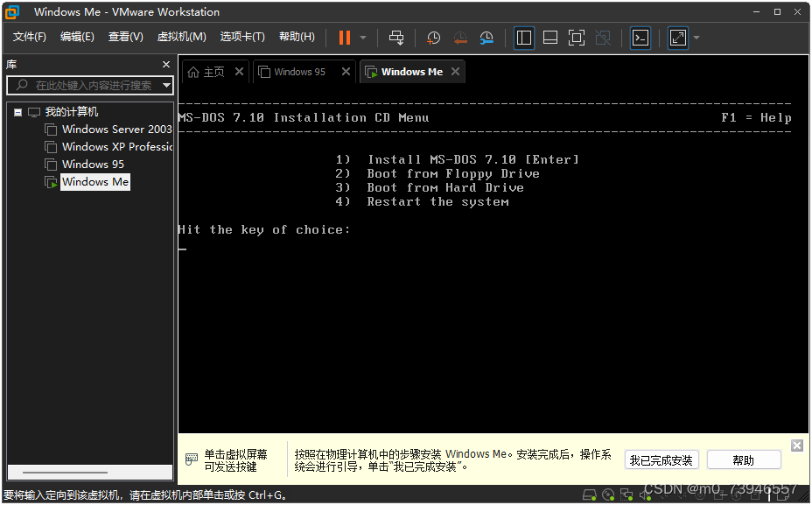Click the disabled Unity mode icon
This screenshot has width=812, height=505.
(603, 38)
